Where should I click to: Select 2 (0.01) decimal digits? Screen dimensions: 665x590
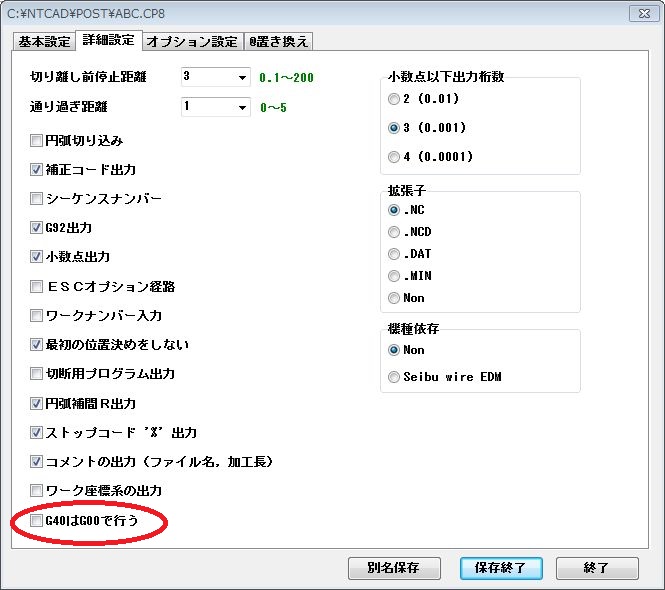pos(394,99)
